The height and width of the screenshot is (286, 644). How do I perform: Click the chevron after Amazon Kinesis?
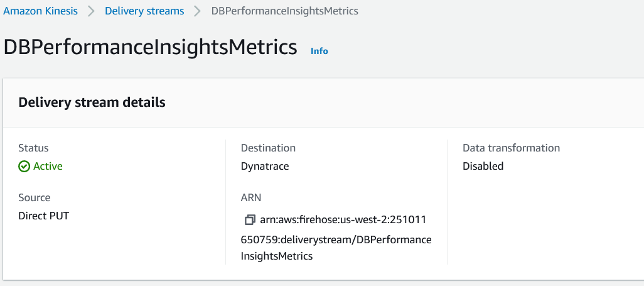point(92,11)
